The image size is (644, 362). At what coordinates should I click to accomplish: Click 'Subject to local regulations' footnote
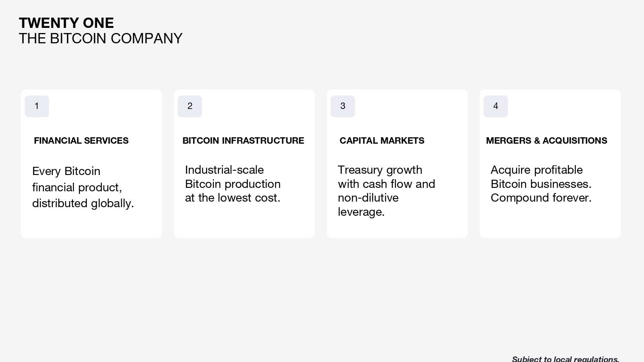565,359
